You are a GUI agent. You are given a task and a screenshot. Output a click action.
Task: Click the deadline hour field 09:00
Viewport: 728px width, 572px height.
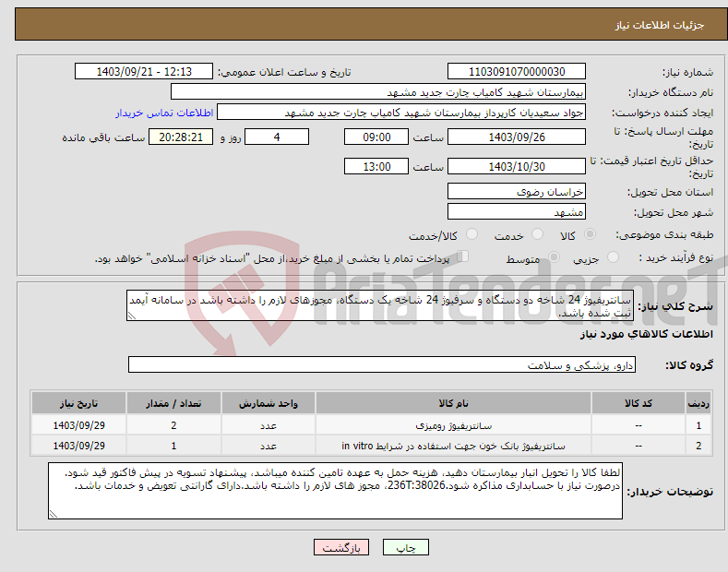pos(376,137)
